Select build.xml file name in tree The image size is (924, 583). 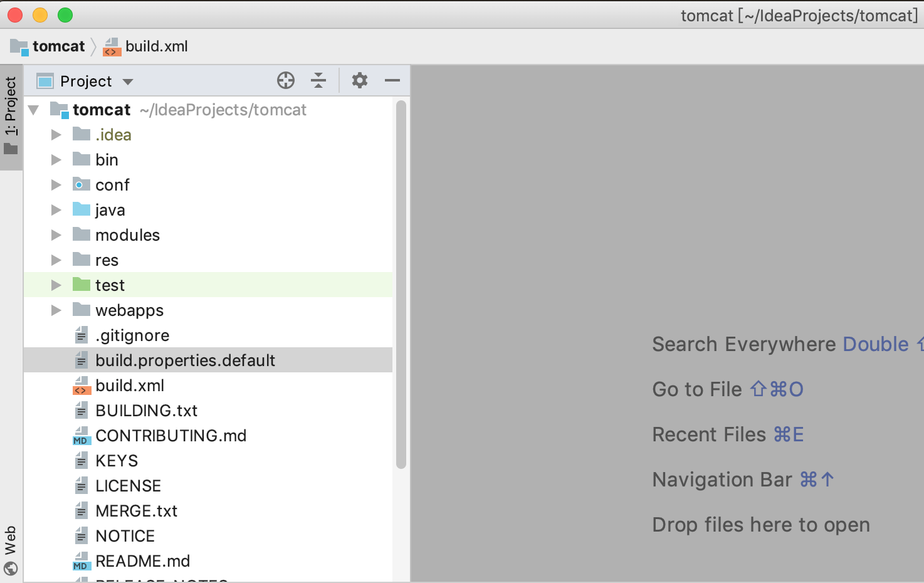(x=130, y=386)
